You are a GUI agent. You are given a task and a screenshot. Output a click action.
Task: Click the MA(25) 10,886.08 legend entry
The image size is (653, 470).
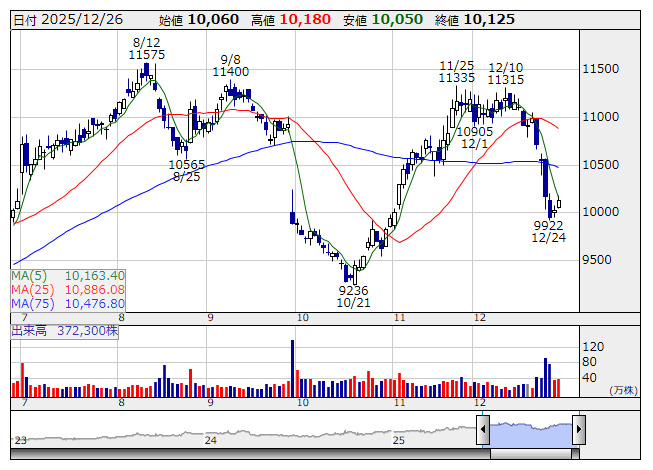point(68,289)
